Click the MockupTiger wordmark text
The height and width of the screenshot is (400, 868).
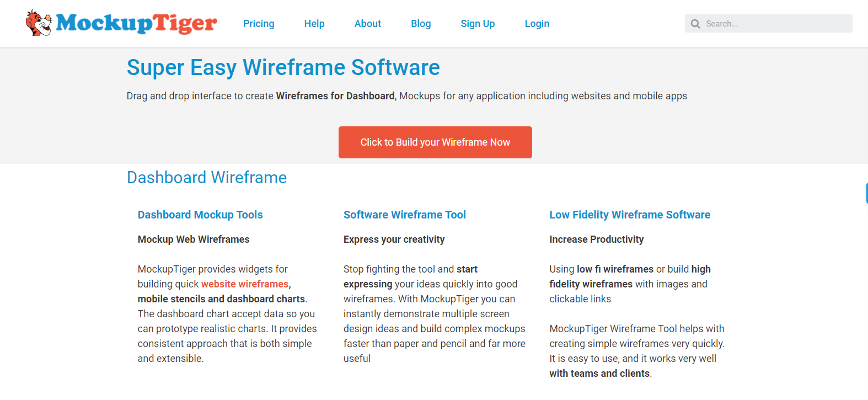pyautogui.click(x=137, y=23)
